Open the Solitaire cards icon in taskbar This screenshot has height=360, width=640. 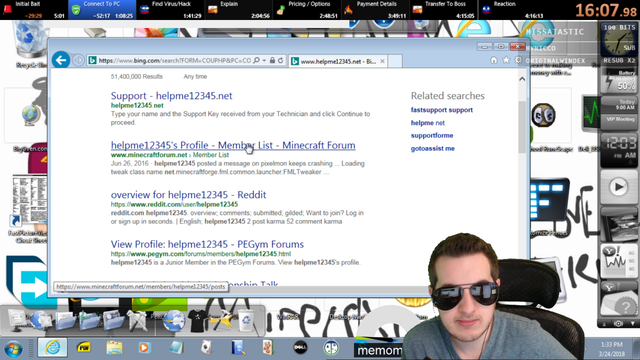tap(206, 348)
